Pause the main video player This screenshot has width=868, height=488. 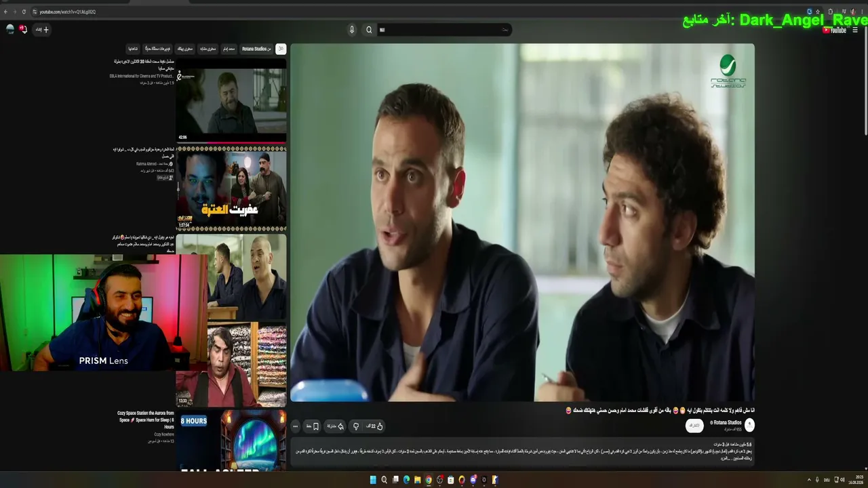(522, 222)
